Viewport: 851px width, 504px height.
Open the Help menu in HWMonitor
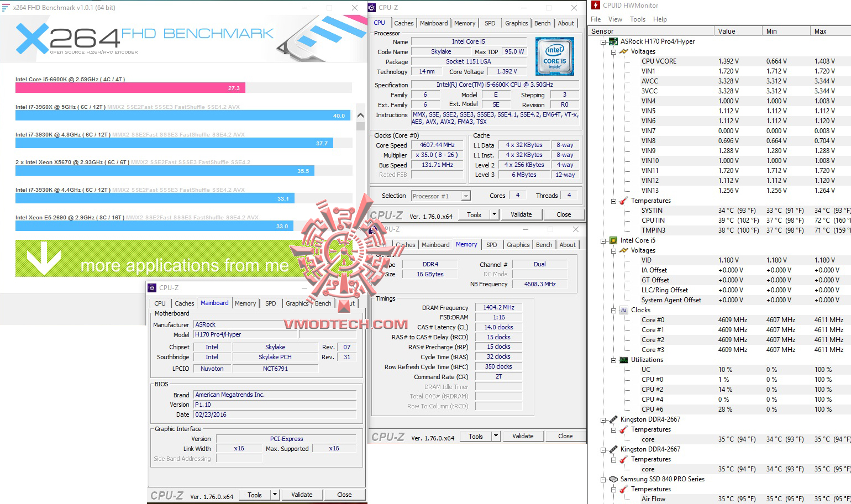pos(660,19)
